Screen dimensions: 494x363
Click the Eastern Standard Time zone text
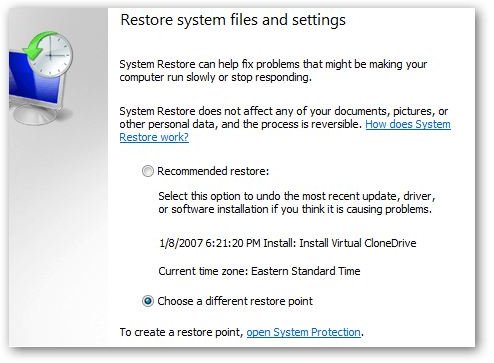306,271
